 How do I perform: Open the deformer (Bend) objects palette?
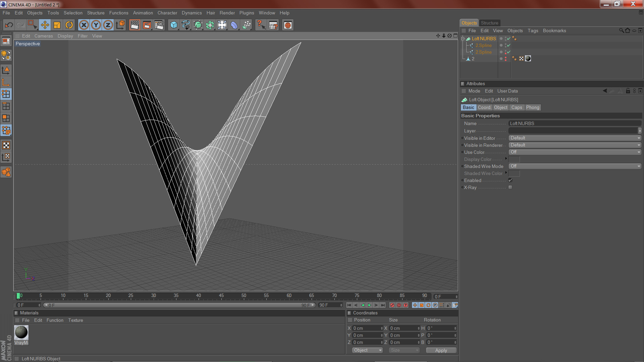click(234, 25)
